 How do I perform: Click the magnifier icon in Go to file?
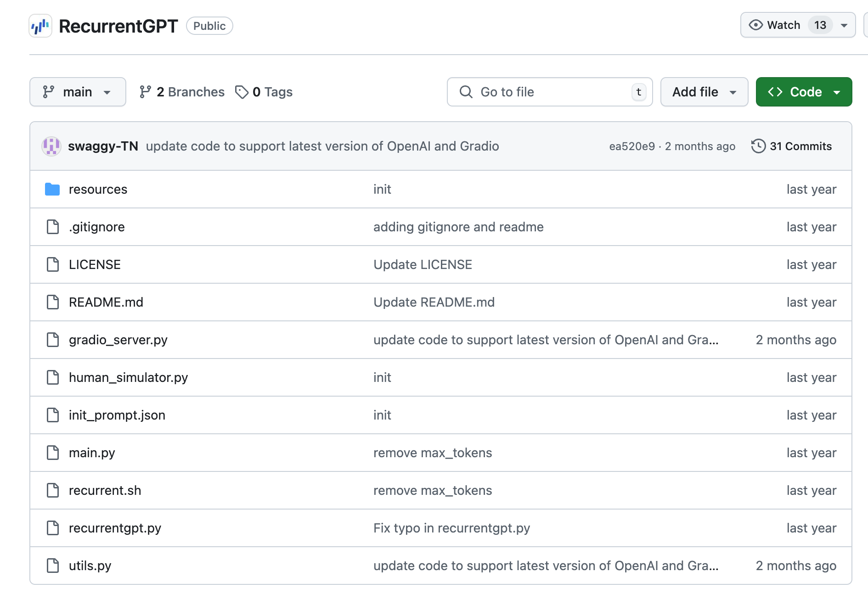click(x=466, y=92)
